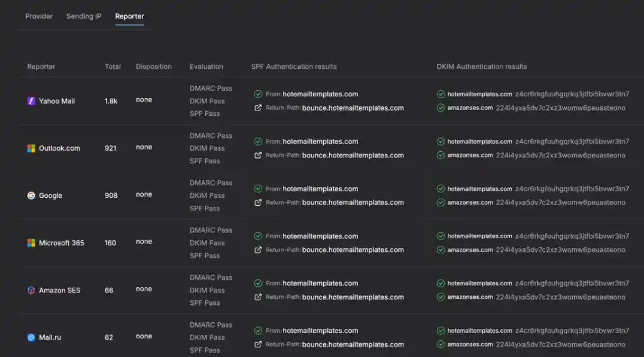The image size is (644, 357).
Task: Switch to the Sending IP tab
Action: [x=84, y=16]
